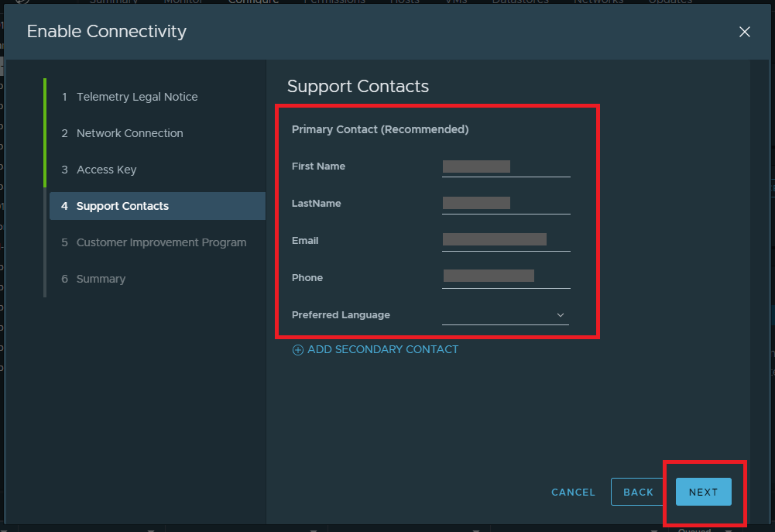Screen dimensions: 775x532
Task: Click the Enable Connectivity dialog title
Action: coord(107,32)
